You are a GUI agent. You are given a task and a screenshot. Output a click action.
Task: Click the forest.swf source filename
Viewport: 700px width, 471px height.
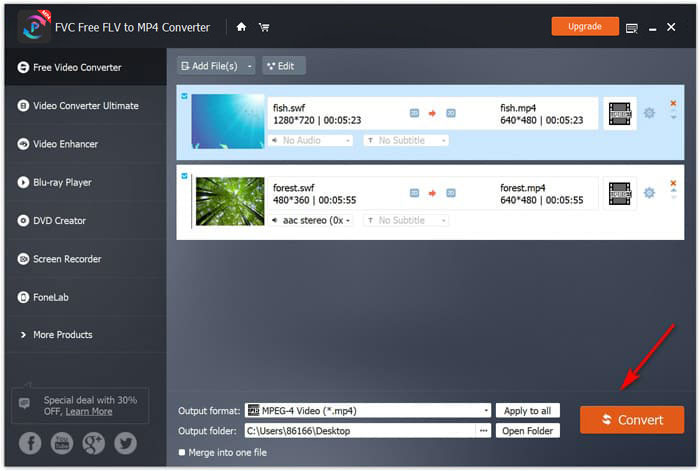[294, 188]
